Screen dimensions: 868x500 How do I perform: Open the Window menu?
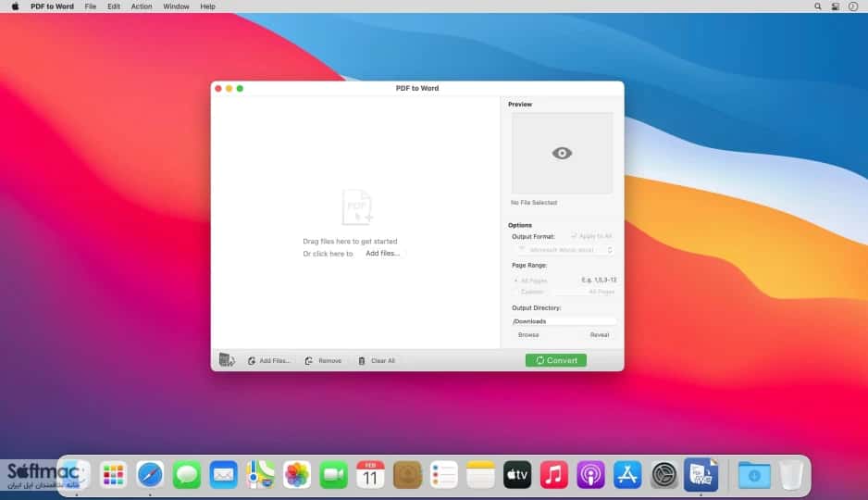176,6
